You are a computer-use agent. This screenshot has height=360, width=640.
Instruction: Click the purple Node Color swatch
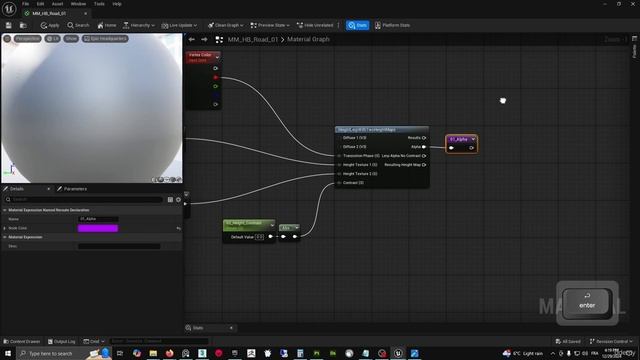[x=98, y=228]
